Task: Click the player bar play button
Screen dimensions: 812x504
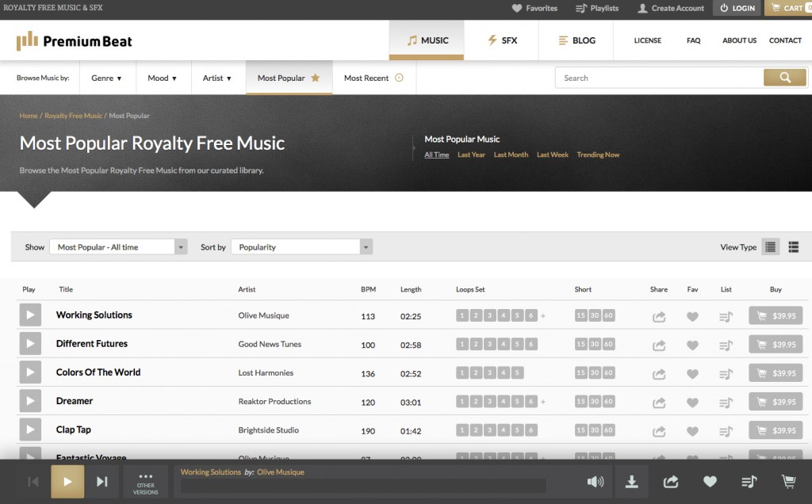Action: [67, 482]
